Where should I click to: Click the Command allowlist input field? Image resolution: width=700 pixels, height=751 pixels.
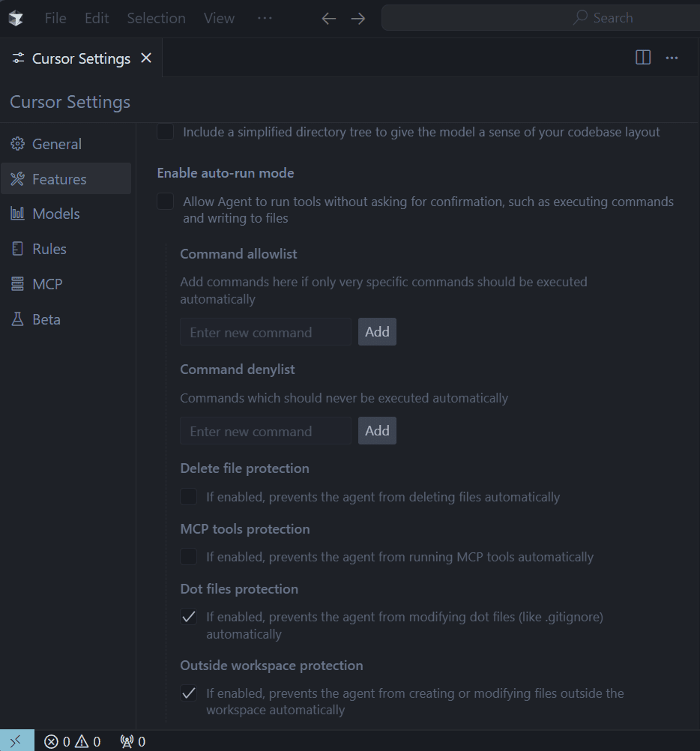(x=265, y=332)
